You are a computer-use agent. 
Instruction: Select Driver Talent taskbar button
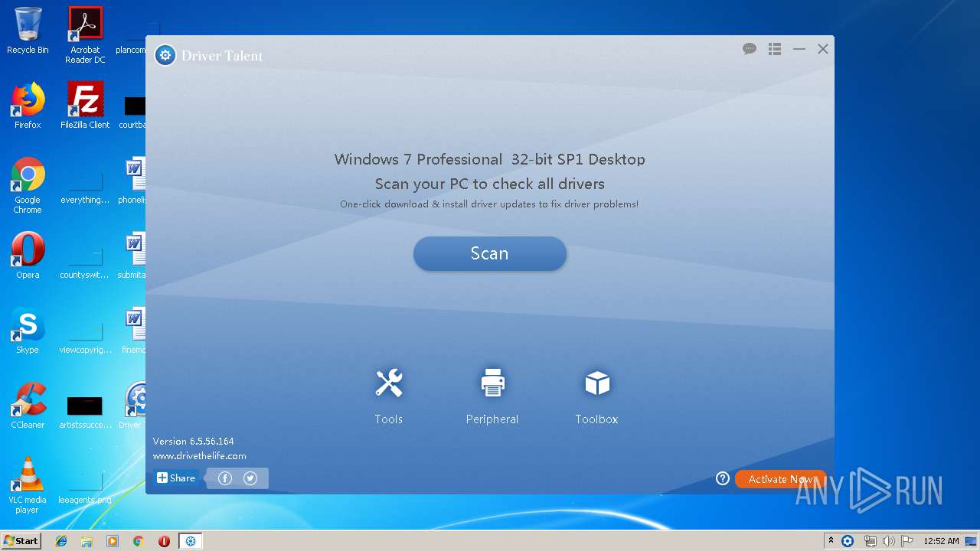(191, 541)
